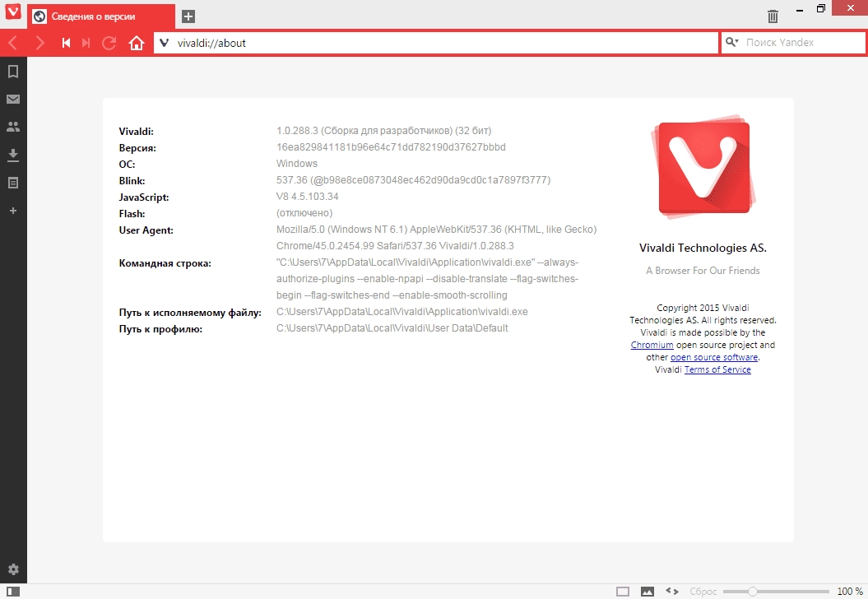The width and height of the screenshot is (868, 599).
Task: Click the "Vivaldi Technologies AS." heading
Action: click(703, 248)
